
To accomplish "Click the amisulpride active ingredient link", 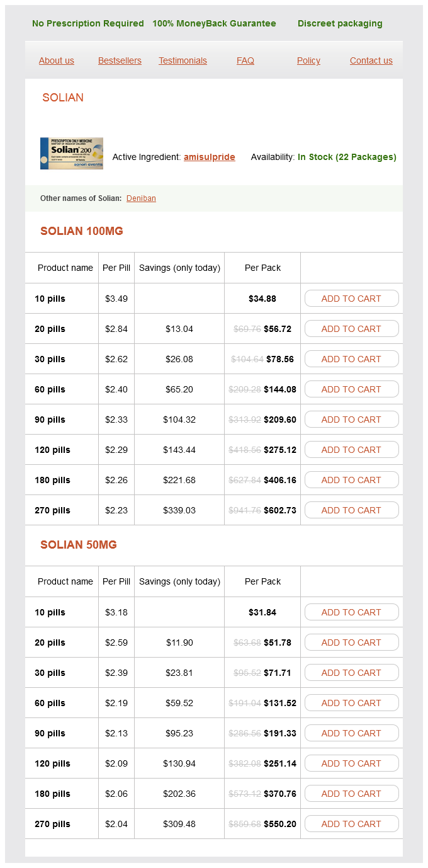I will click(x=209, y=157).
